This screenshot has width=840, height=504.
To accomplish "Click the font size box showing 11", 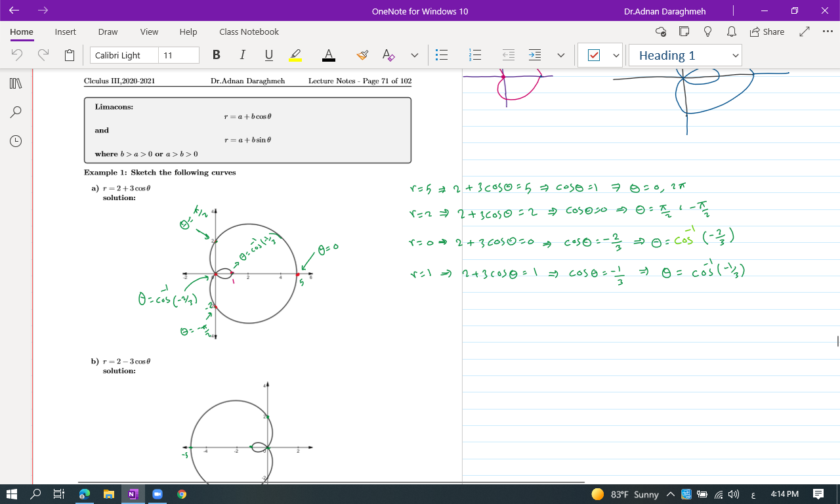I will pyautogui.click(x=178, y=55).
